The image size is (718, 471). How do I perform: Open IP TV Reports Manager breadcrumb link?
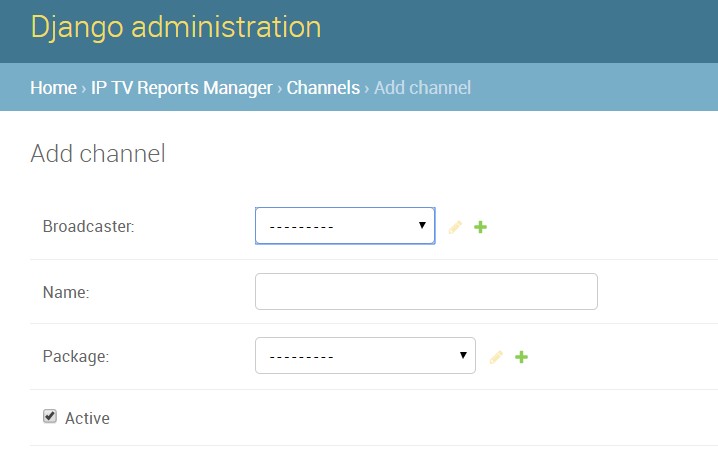pyautogui.click(x=182, y=87)
